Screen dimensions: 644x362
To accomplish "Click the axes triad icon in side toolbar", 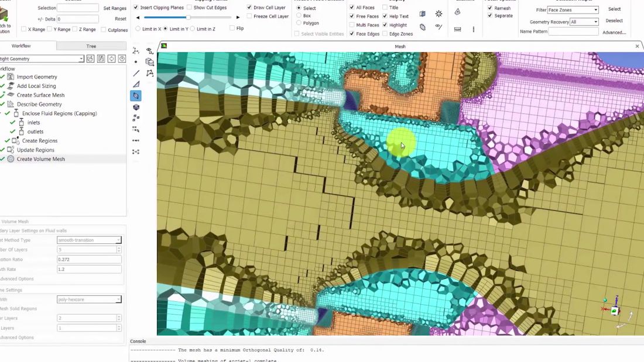I will 136,51.
